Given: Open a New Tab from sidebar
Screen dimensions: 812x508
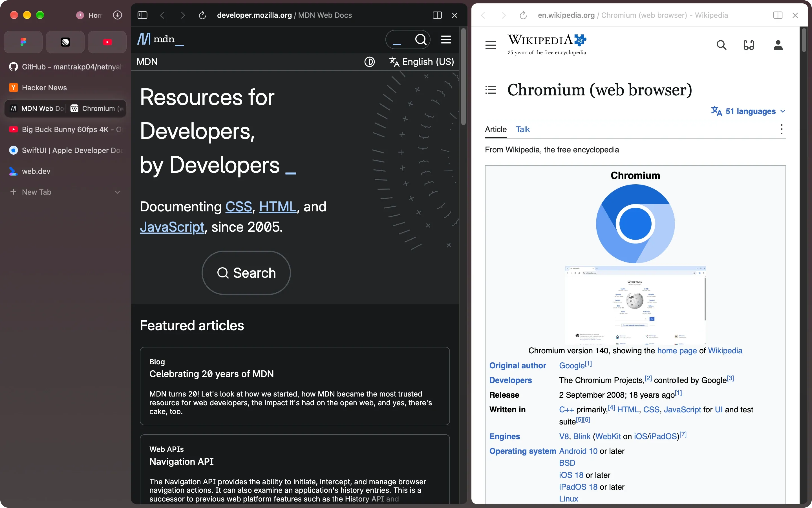Looking at the screenshot, I should [x=36, y=192].
